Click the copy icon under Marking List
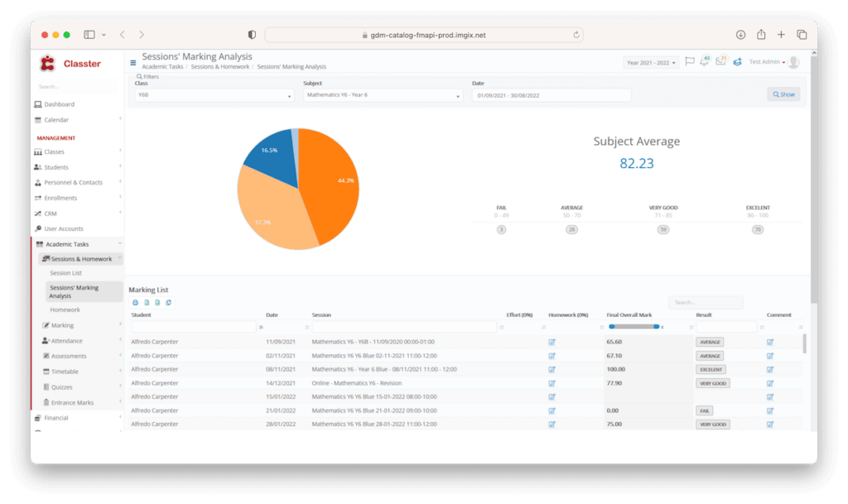Image resolution: width=848 pixels, height=504 pixels. pos(169,303)
